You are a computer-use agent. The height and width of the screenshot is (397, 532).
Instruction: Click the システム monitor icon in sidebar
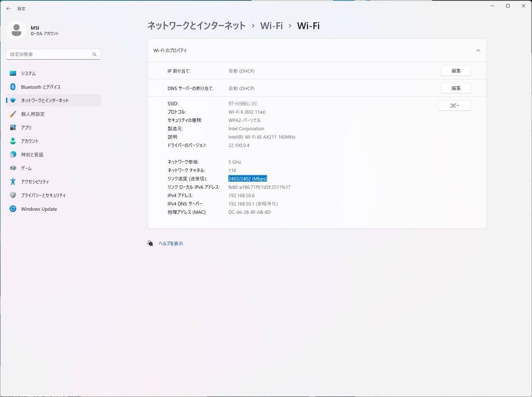[x=13, y=73]
